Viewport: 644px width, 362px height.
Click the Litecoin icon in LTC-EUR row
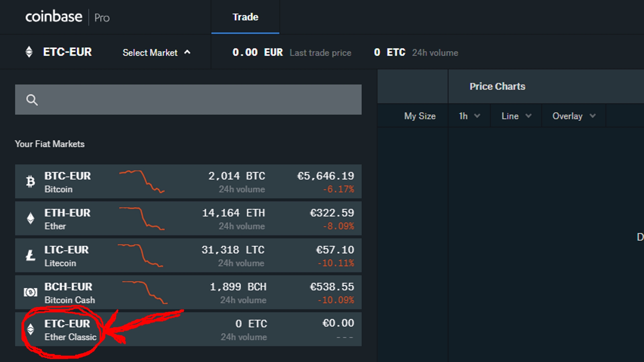31,255
